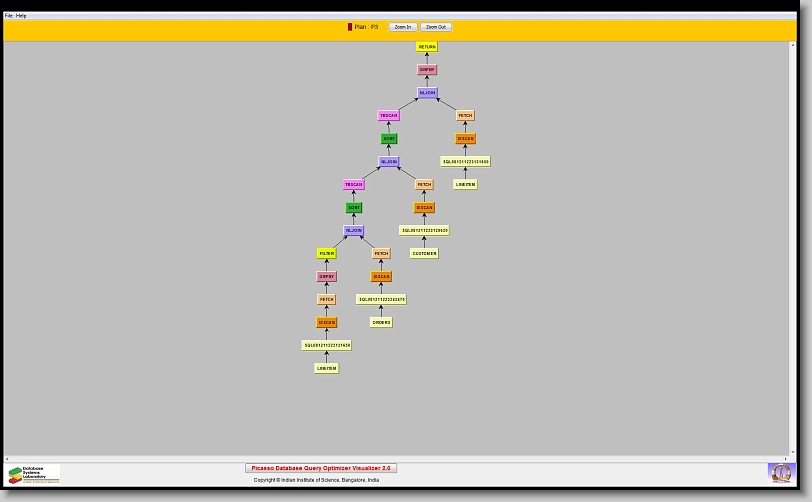Viewport: 812px width, 502px height.
Task: Click the CUSTOMER table node
Action: [424, 254]
